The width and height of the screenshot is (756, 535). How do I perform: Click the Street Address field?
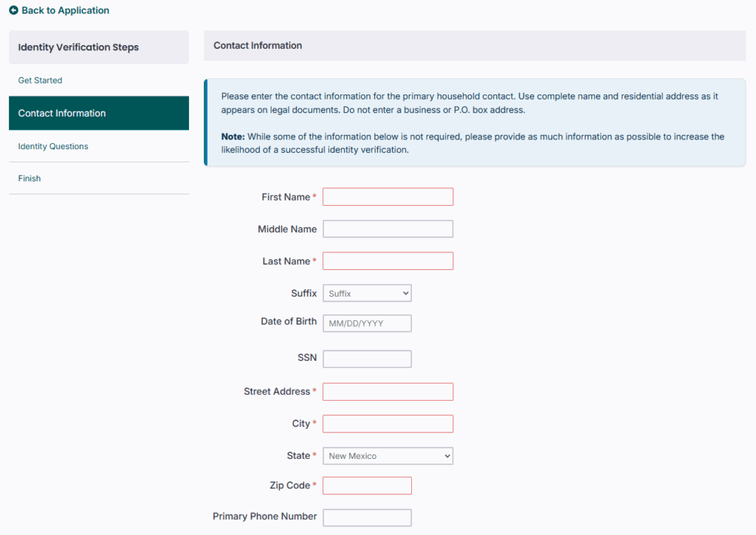point(388,392)
